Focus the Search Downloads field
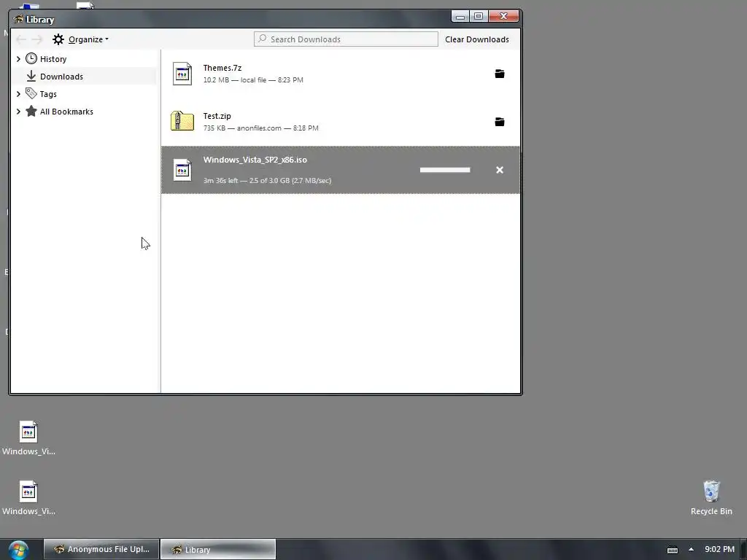 point(346,39)
